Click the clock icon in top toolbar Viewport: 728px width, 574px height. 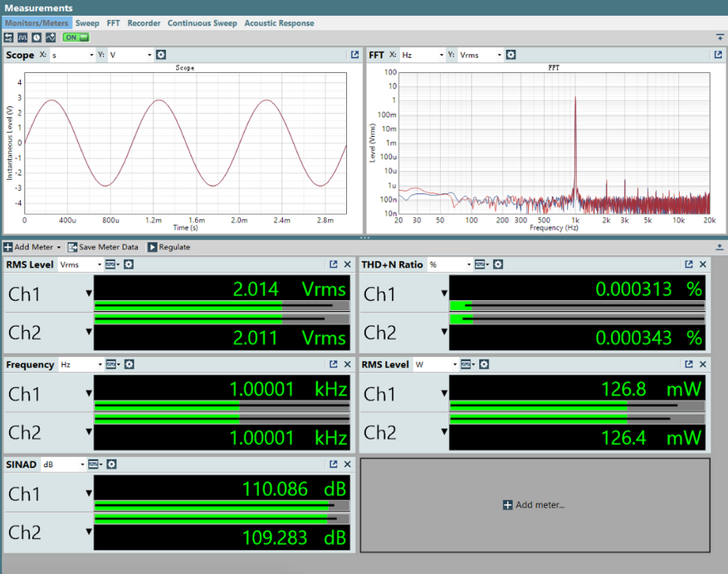pyautogui.click(x=37, y=37)
